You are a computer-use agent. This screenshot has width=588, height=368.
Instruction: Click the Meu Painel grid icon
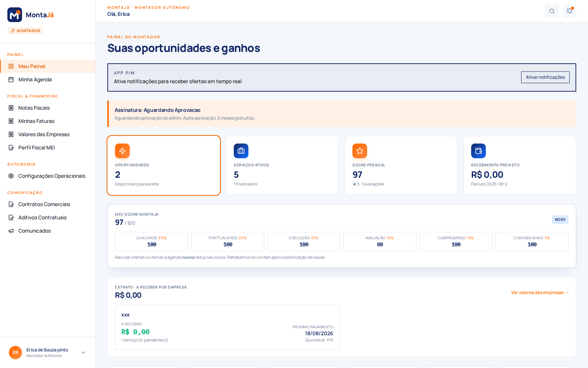[x=11, y=66]
